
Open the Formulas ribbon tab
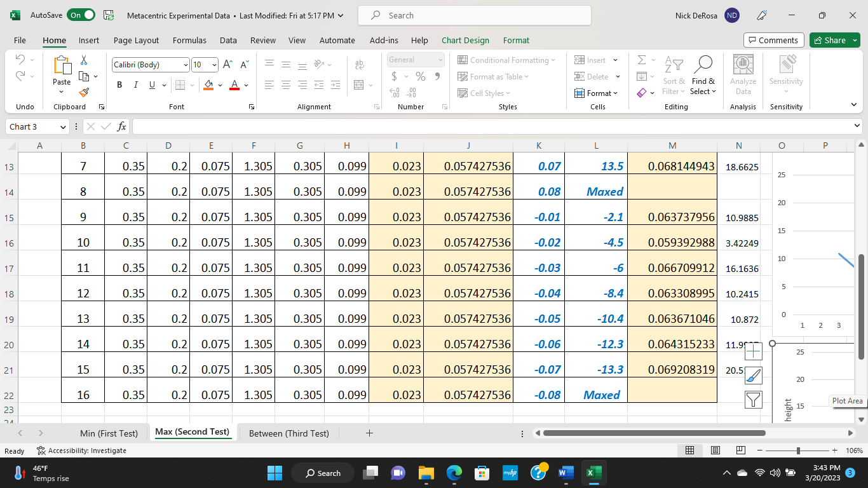pos(189,40)
